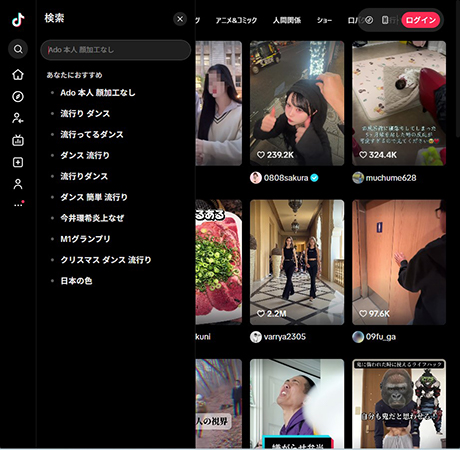The height and width of the screenshot is (450, 460).
Task: Select suggestion "ダンス 流行り"
Action: tap(85, 155)
